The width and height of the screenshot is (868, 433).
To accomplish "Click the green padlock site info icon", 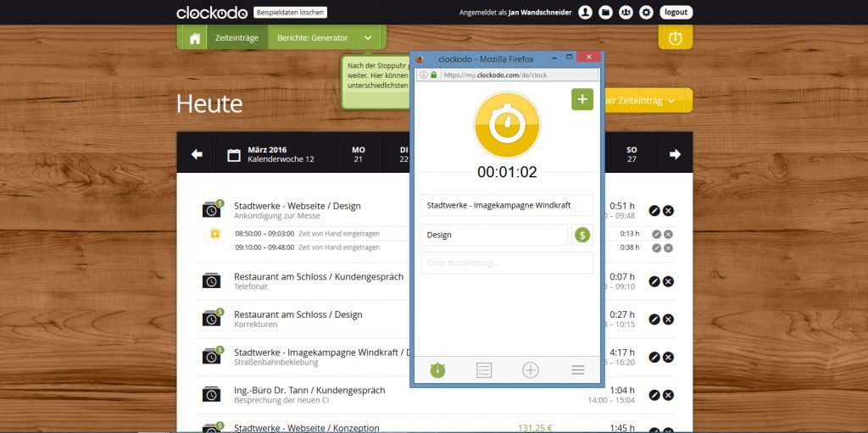I will (x=433, y=75).
